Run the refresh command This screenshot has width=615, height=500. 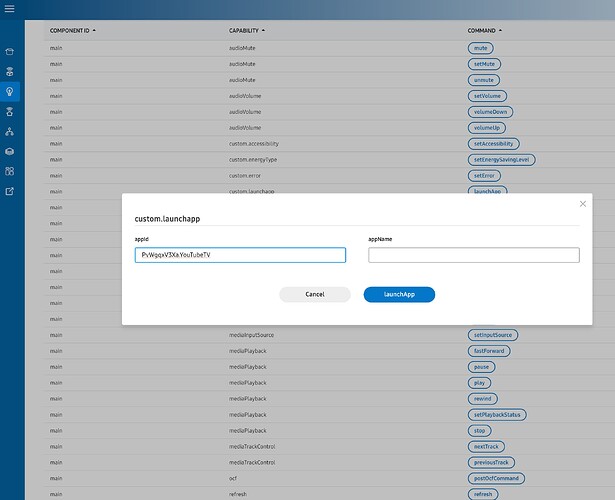click(x=483, y=494)
